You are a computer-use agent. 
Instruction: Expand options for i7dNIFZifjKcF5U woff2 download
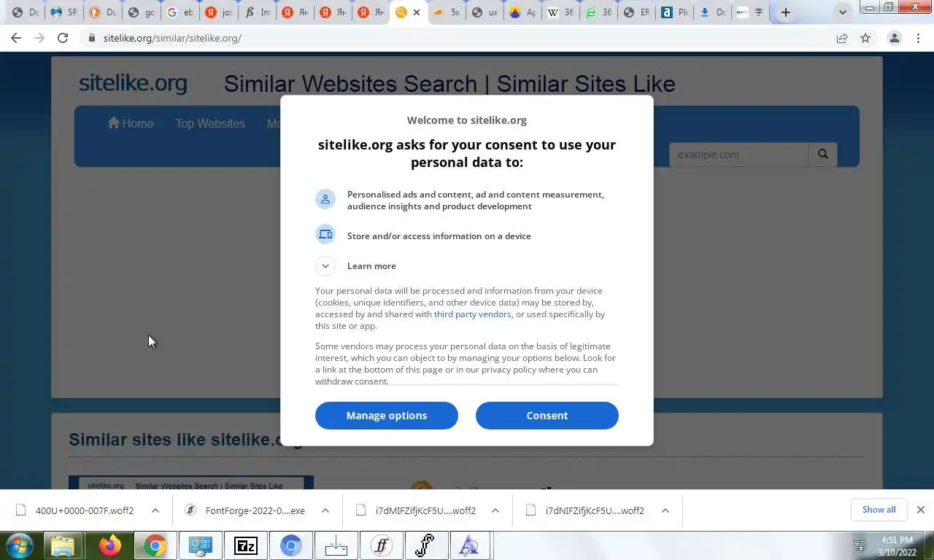(665, 510)
